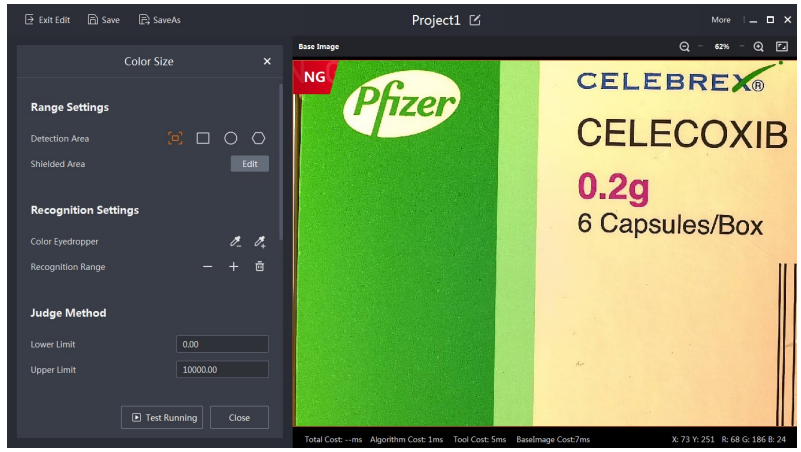Click the R: 68 G: 186 B: 24 readout

(753, 439)
